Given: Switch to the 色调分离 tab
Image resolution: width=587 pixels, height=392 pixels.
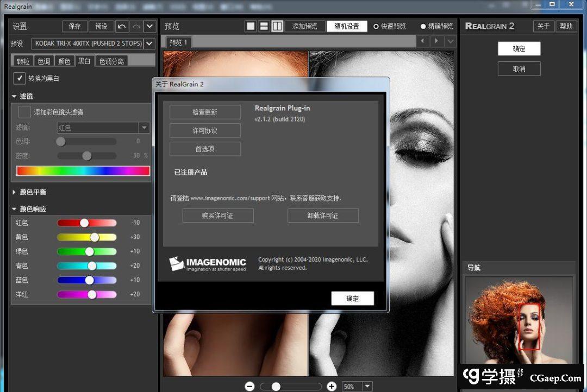Looking at the screenshot, I should coord(111,61).
